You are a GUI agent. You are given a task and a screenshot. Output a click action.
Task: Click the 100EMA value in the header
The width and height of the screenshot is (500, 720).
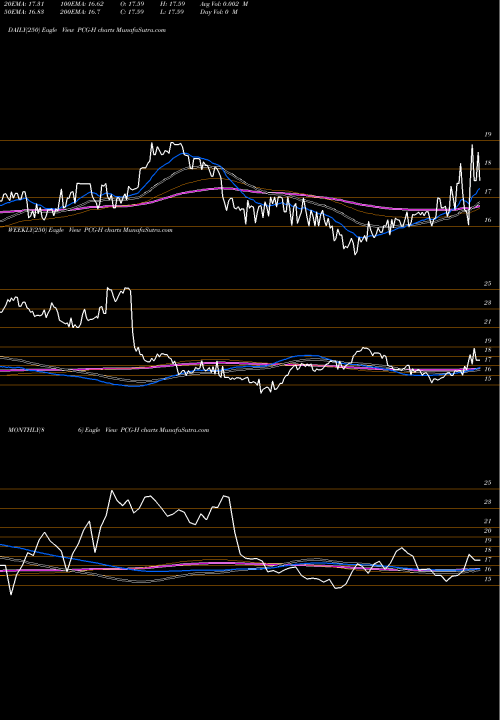click(x=84, y=4)
